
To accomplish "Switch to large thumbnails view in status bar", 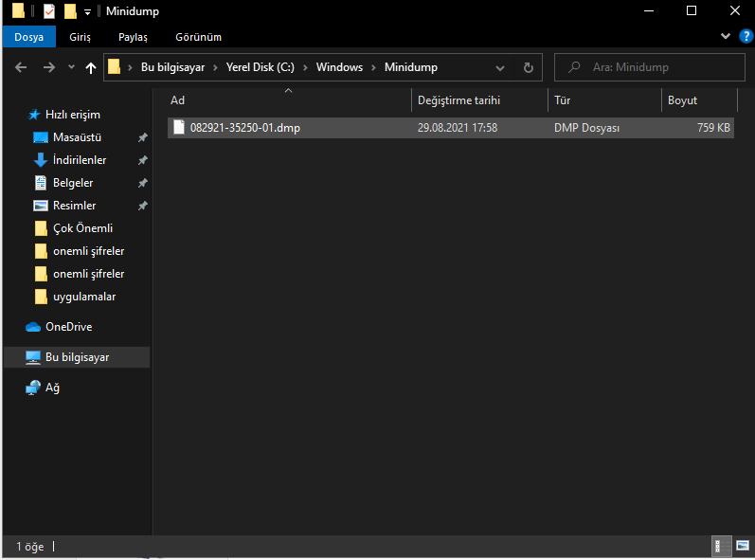I will 743,546.
